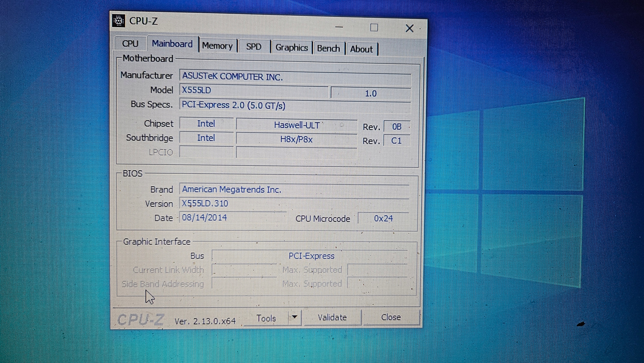Click the Validate button

click(332, 317)
